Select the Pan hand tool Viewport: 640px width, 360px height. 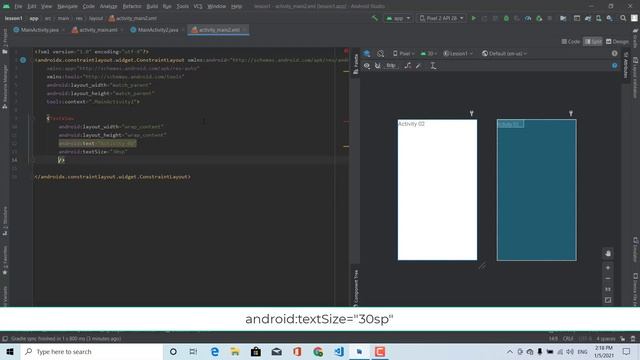(x=608, y=253)
